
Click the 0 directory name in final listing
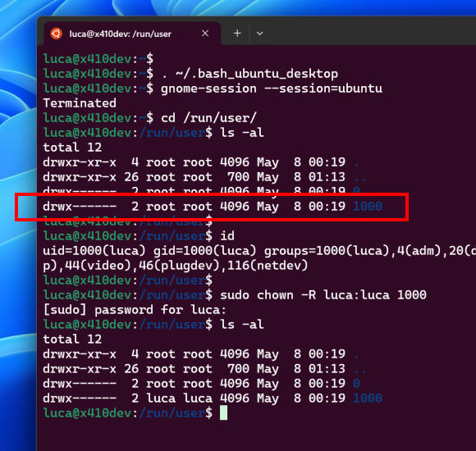357,384
